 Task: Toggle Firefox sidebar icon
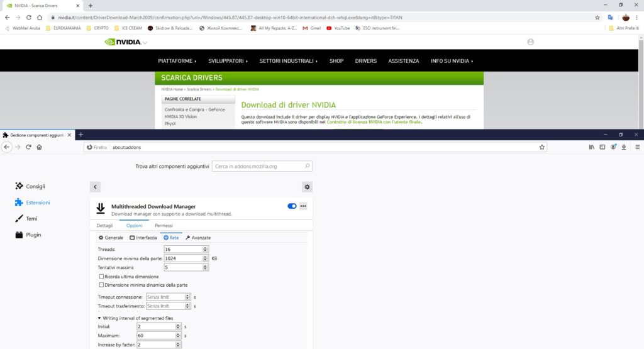click(x=602, y=147)
